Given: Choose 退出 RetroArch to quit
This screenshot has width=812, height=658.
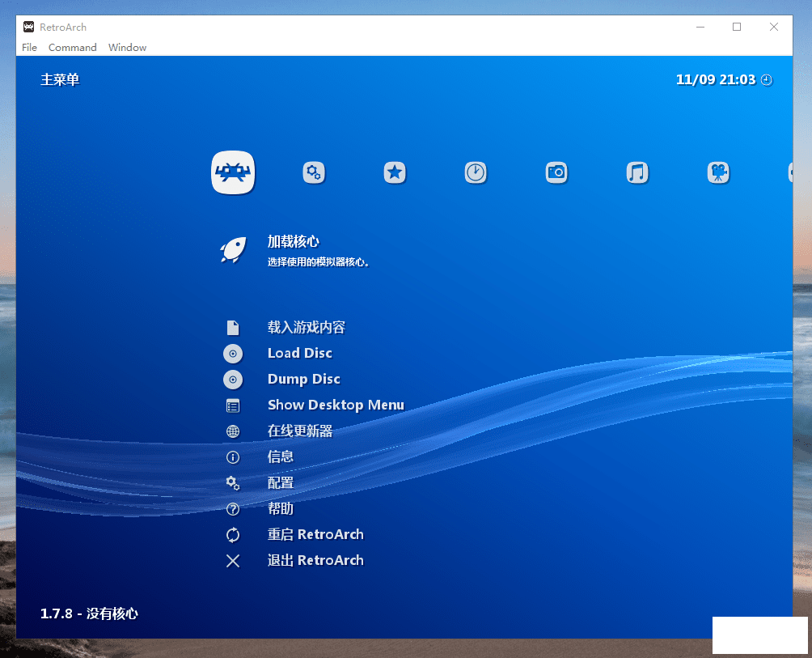Looking at the screenshot, I should [x=316, y=561].
